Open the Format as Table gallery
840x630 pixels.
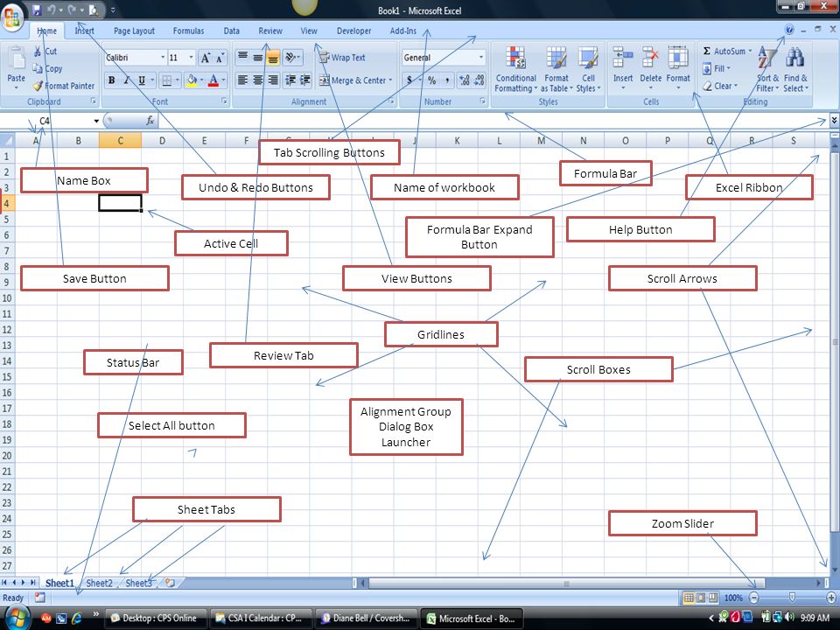point(556,70)
